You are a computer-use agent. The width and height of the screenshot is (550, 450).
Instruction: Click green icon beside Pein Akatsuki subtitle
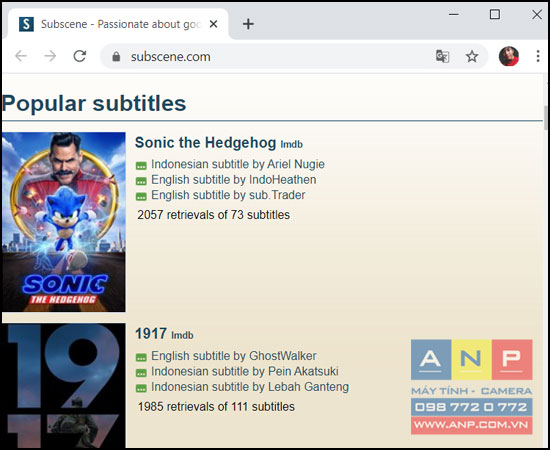[x=141, y=373]
